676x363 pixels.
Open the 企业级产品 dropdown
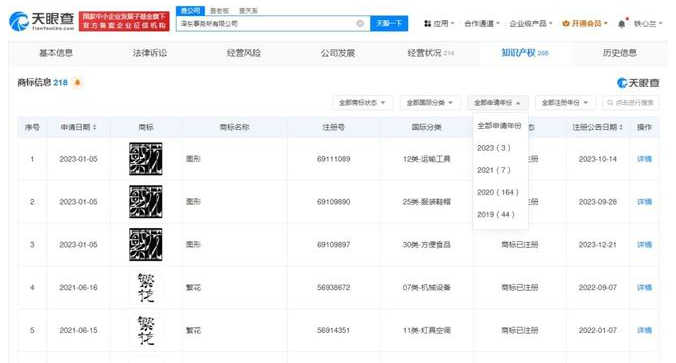(x=531, y=23)
